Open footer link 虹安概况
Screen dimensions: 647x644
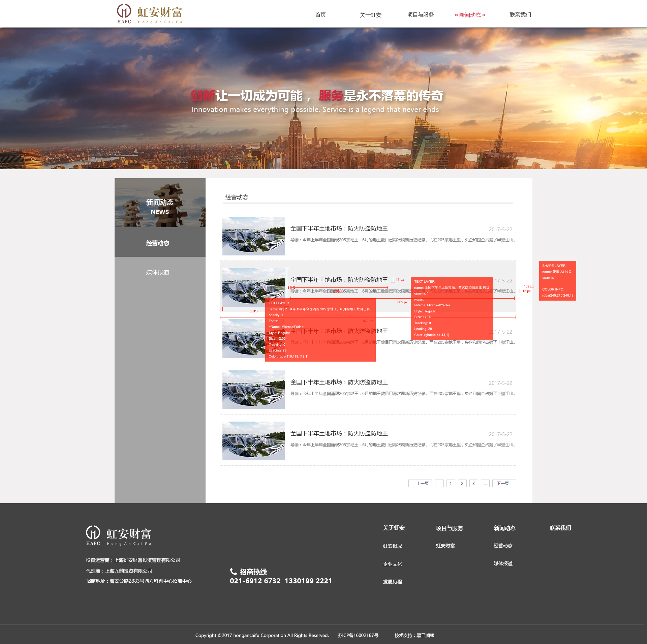(x=392, y=546)
